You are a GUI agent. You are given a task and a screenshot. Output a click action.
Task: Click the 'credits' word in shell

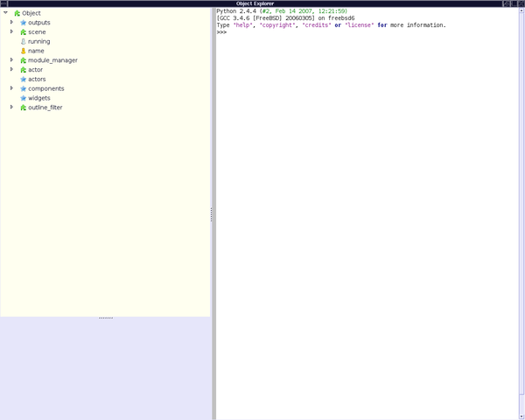tap(317, 25)
